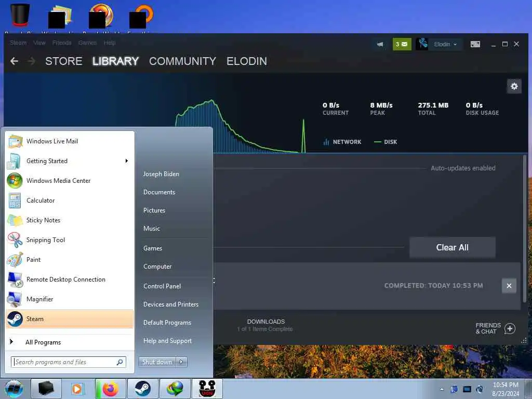Click the Steam forward arrow

[32, 61]
